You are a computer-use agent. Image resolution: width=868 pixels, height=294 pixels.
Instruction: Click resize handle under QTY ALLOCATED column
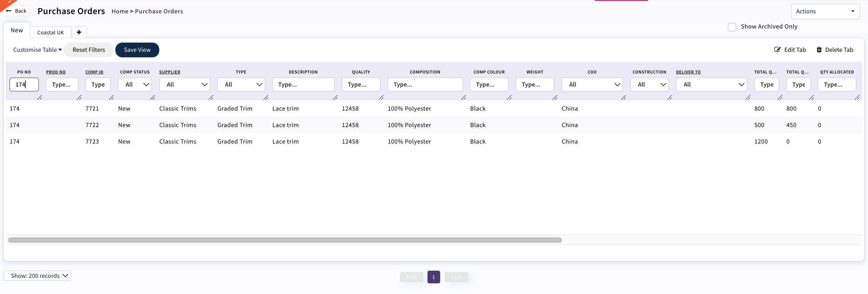point(857,98)
